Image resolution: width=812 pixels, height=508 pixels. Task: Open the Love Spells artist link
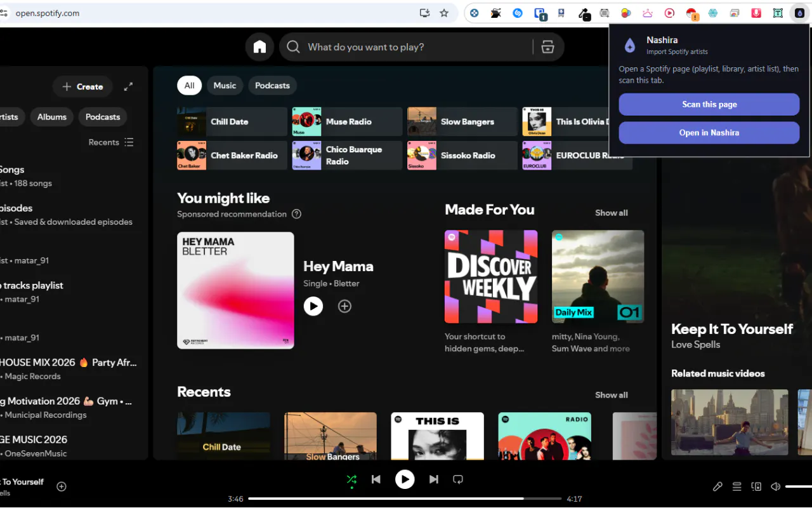696,345
